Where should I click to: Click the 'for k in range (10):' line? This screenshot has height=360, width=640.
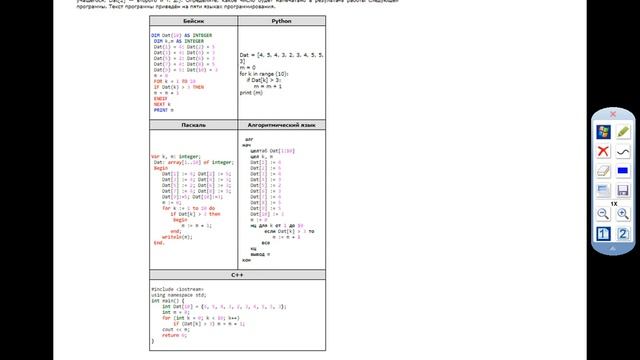tap(264, 74)
